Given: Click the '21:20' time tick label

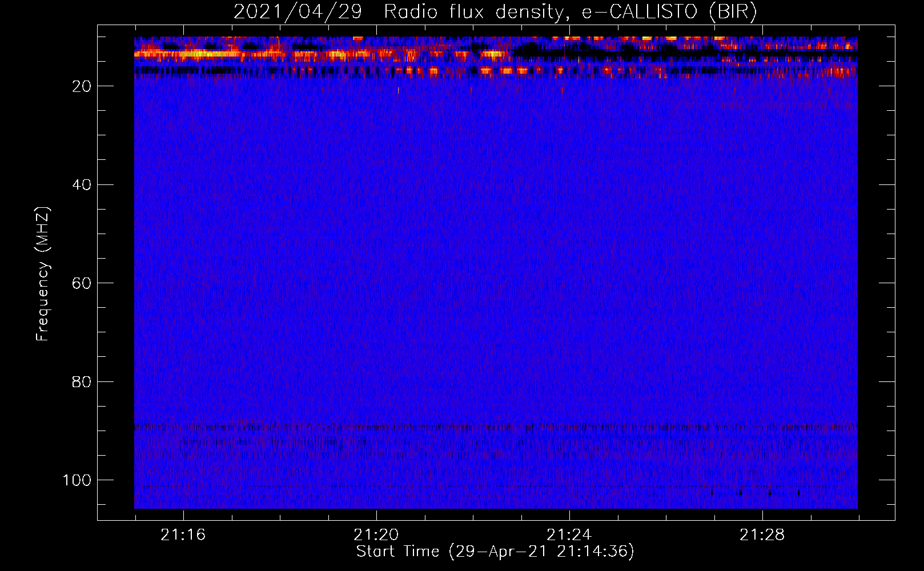Looking at the screenshot, I should pyautogui.click(x=376, y=535).
